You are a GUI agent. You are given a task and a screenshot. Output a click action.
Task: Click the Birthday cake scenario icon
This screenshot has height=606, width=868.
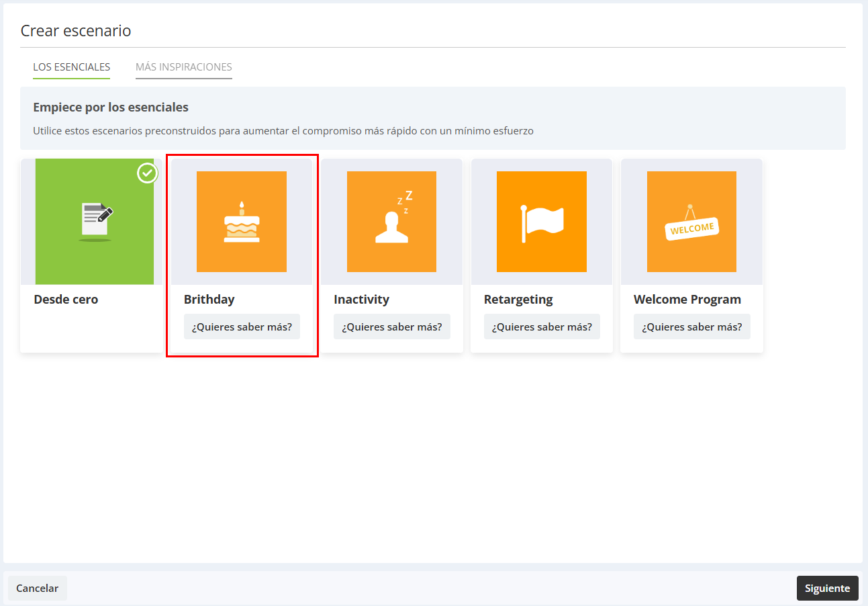tap(242, 222)
